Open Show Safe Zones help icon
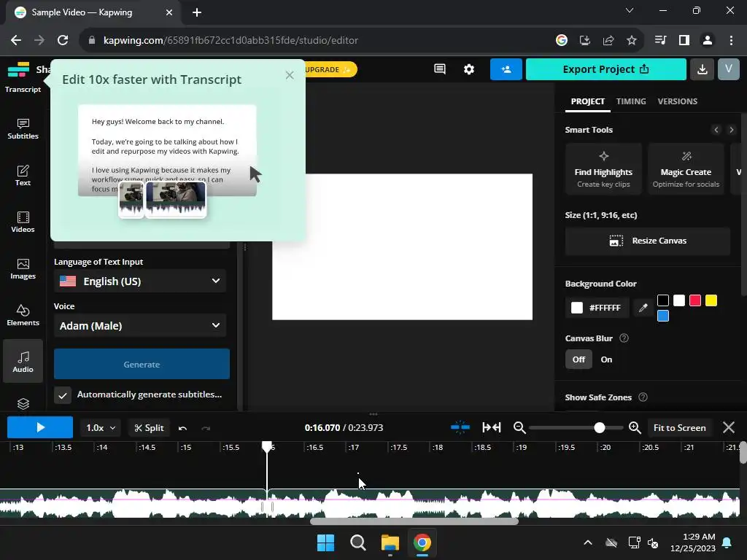Image resolution: width=747 pixels, height=560 pixels. tap(643, 397)
